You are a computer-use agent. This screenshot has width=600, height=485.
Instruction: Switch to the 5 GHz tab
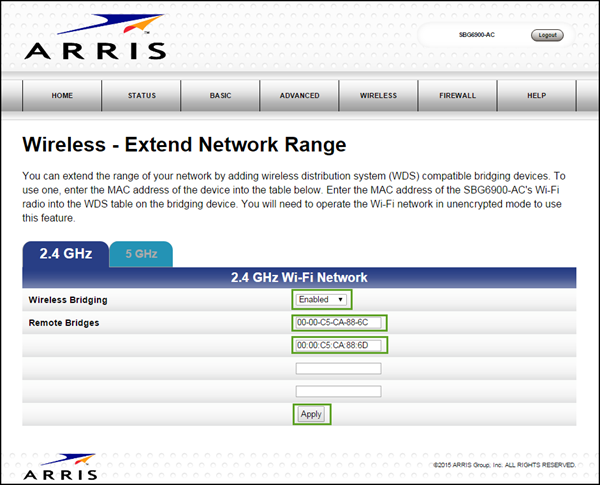pyautogui.click(x=140, y=254)
